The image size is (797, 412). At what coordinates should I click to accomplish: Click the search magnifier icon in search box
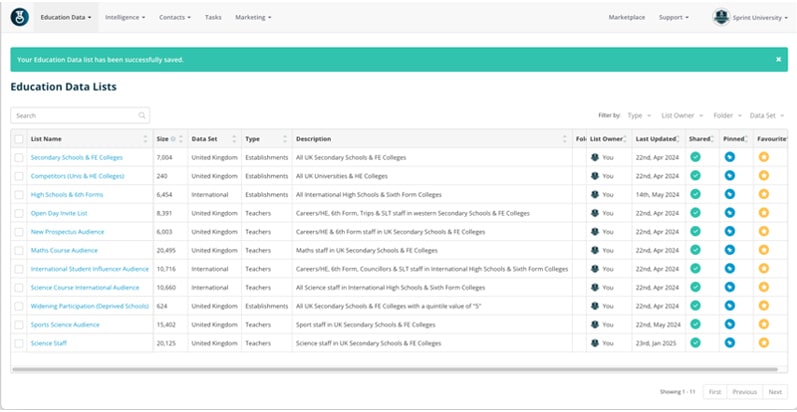tap(142, 116)
